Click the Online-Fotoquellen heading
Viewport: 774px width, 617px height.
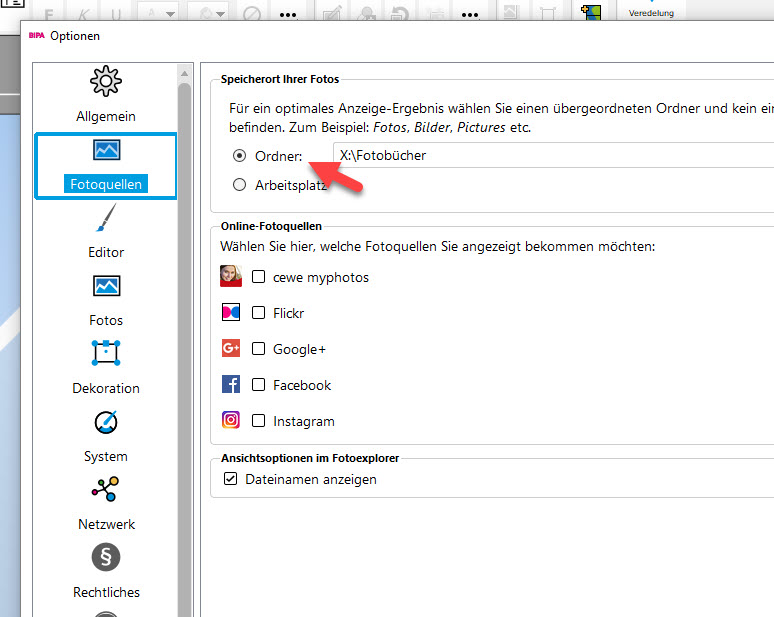tap(271, 226)
